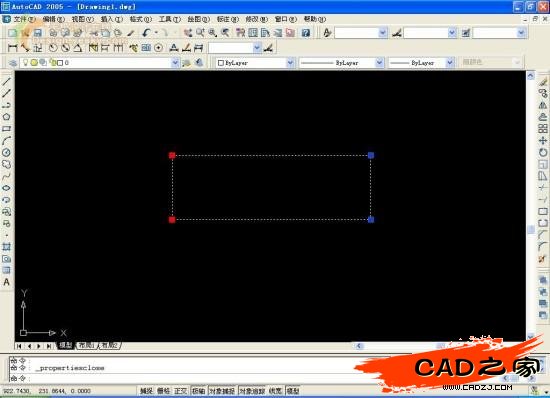Click the Move tool in modify toolbar
This screenshot has height=398, width=550.
(543, 141)
